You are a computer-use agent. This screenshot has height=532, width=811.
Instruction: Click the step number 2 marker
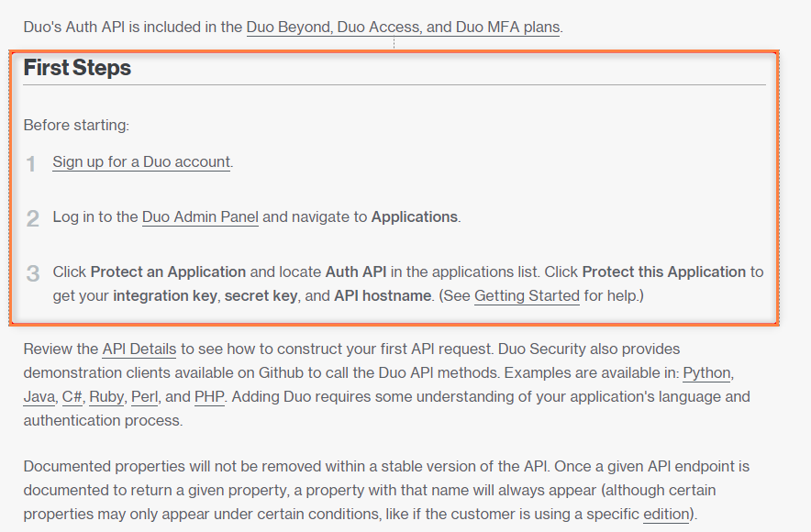32,218
